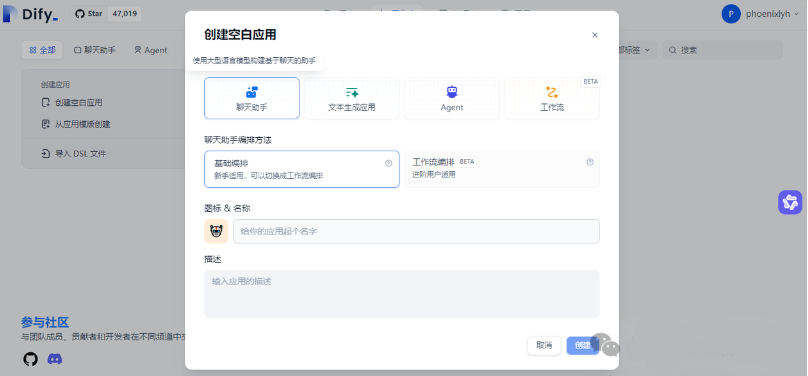The height and width of the screenshot is (376, 808).
Task: Switch to 聊天助手 filter tab
Action: tap(95, 50)
